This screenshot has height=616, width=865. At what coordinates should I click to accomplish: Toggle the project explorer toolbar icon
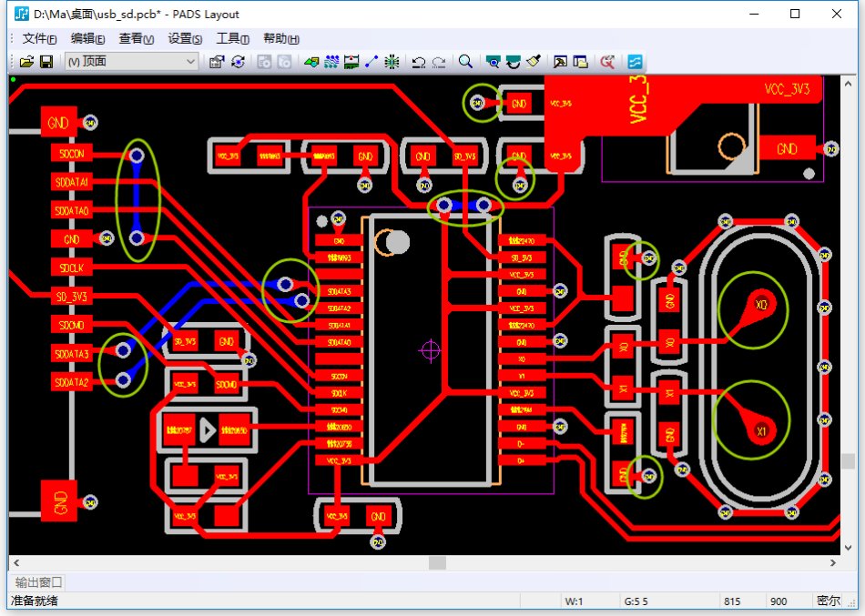click(x=580, y=62)
